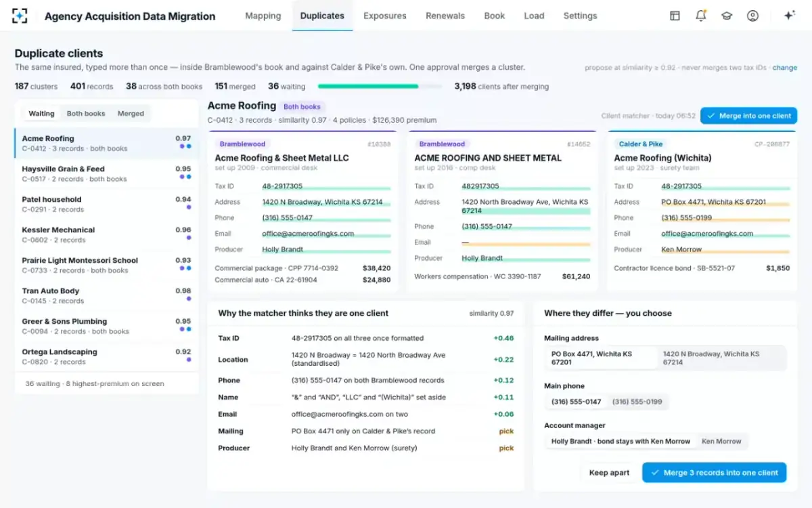
Task: Open the Settings tab
Action: (581, 16)
